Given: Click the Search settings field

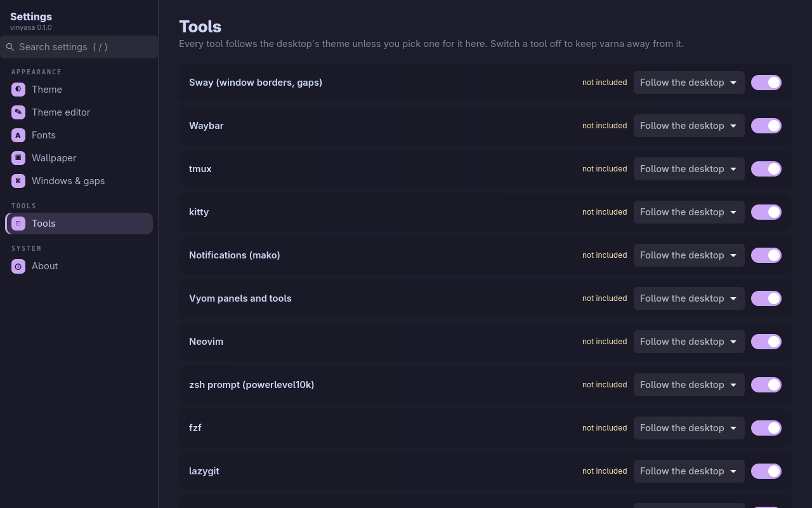Looking at the screenshot, I should click(79, 47).
